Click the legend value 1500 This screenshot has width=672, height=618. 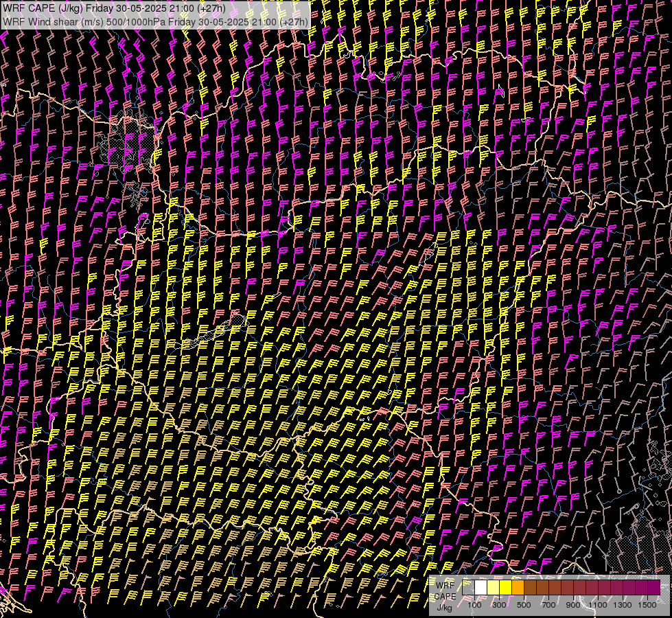tap(647, 605)
